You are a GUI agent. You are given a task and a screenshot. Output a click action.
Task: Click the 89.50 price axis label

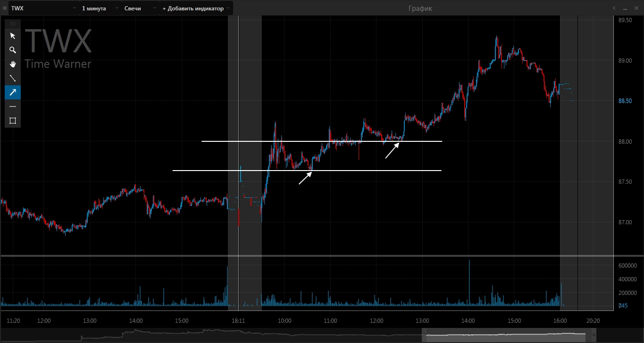click(626, 20)
